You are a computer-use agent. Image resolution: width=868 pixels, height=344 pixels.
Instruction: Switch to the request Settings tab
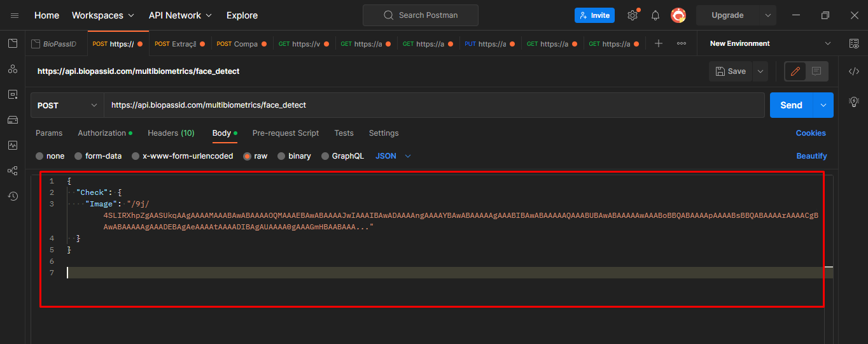point(384,133)
